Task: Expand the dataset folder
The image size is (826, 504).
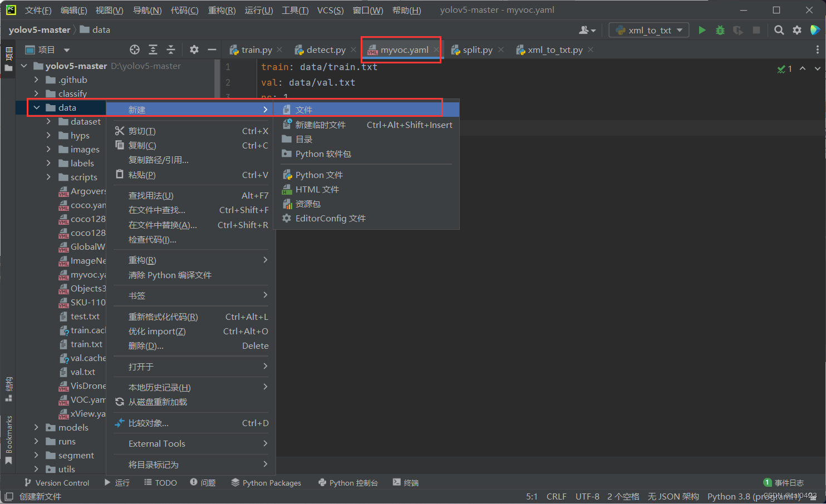Action: point(48,121)
